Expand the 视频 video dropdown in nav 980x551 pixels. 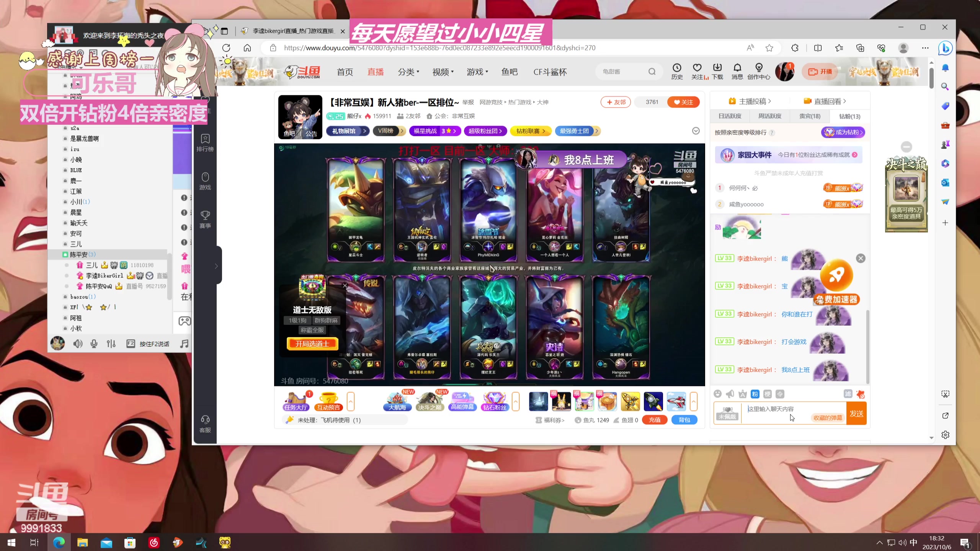(443, 72)
